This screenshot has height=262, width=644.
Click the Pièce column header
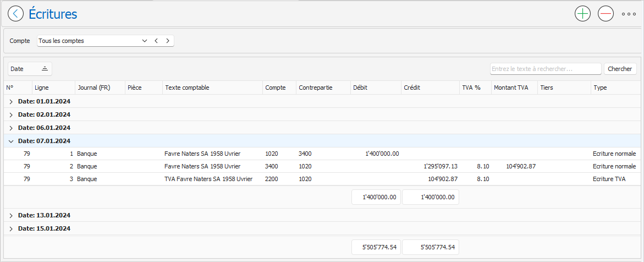point(144,88)
